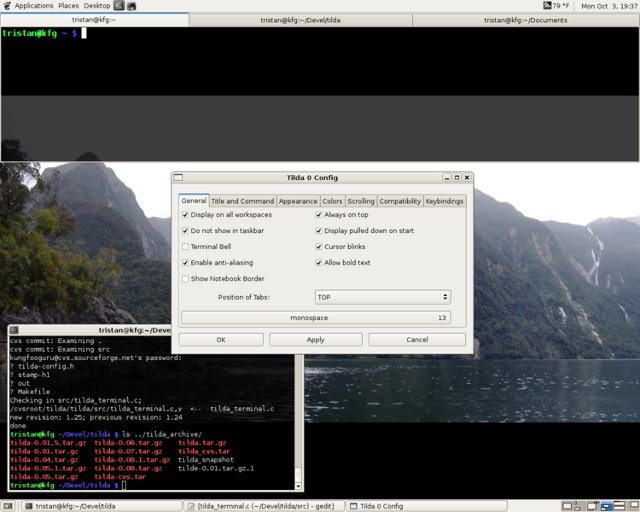Switch to the Appearance tab
The width and height of the screenshot is (640, 512).
tap(298, 201)
